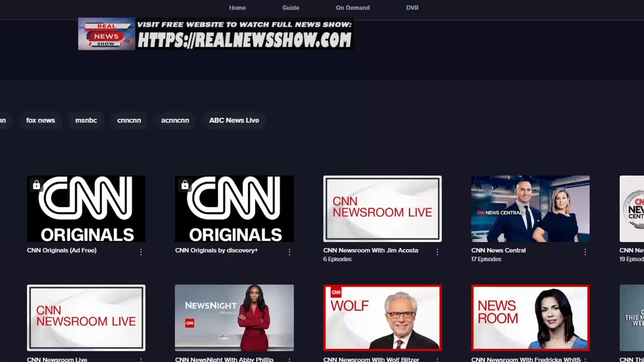The width and height of the screenshot is (644, 362).
Task: Click the 17 Episodes label
Action: (487, 259)
